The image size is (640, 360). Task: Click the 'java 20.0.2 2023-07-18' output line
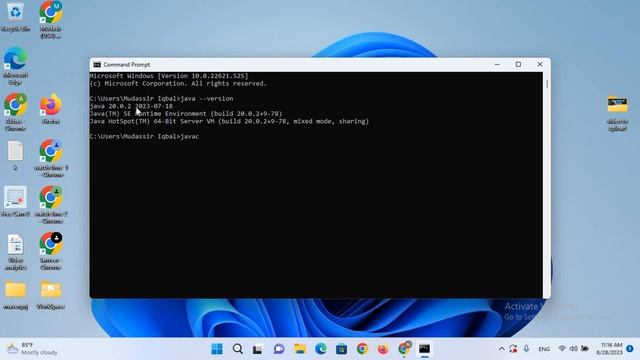click(131, 106)
